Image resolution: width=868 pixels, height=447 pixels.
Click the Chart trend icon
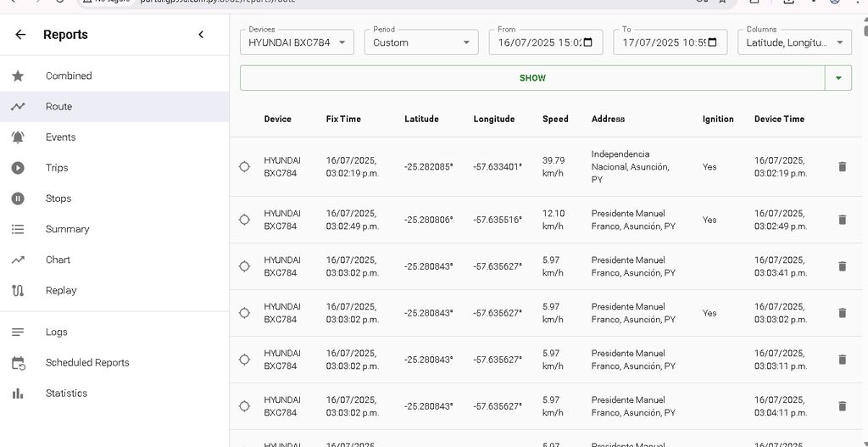pyautogui.click(x=18, y=260)
